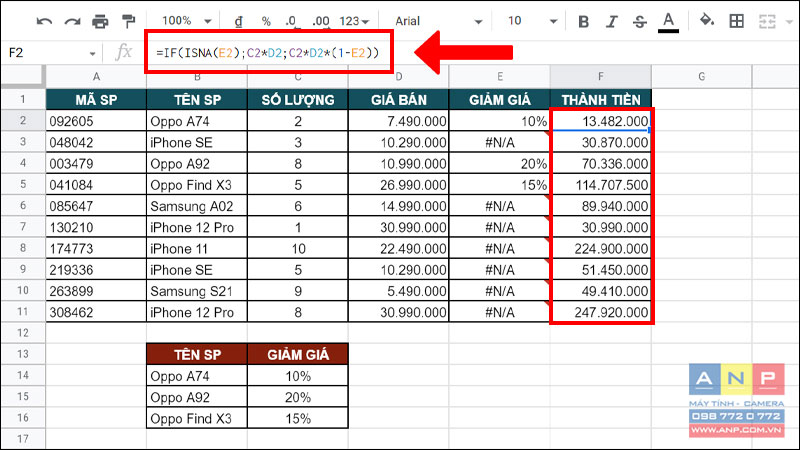Decrease decimal places
The height and width of the screenshot is (450, 800).
coord(291,21)
